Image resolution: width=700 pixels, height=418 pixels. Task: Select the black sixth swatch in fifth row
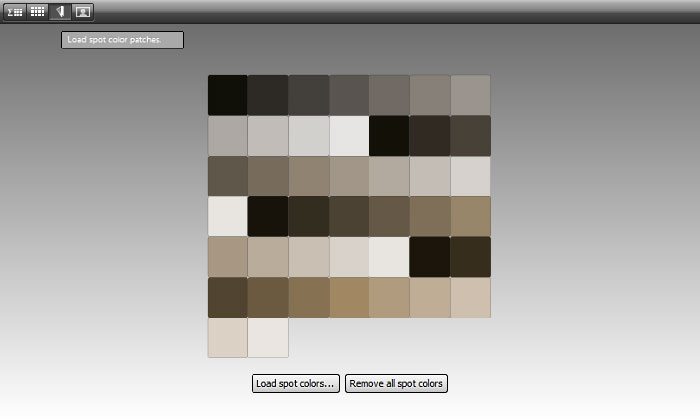430,257
